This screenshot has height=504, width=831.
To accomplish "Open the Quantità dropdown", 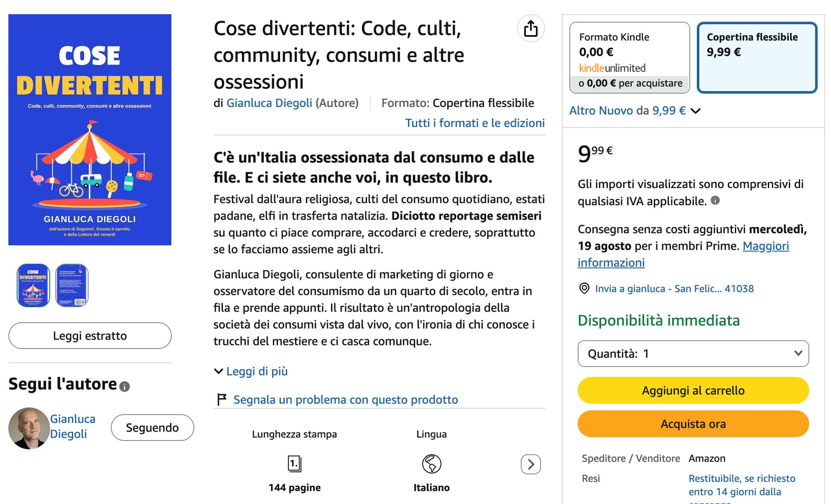I will click(x=693, y=354).
